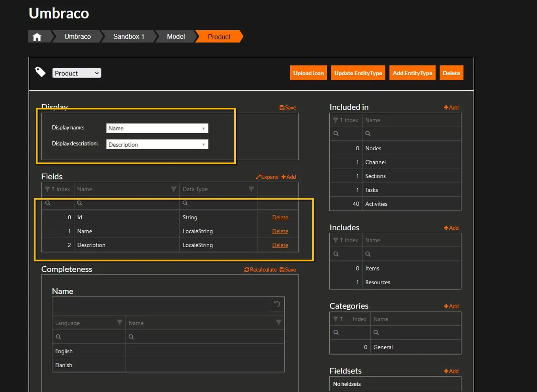
Task: Select the Product breadcrumb
Action: (x=219, y=37)
